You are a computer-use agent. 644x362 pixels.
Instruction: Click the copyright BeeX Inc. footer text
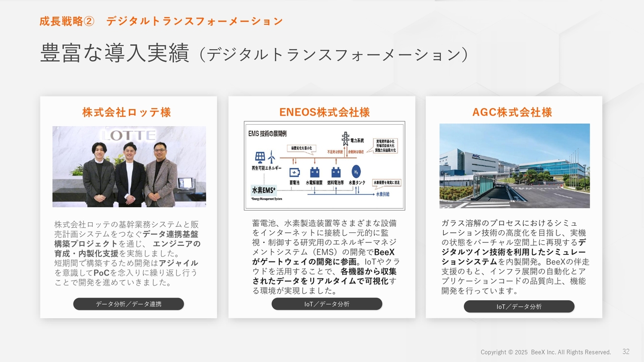[545, 352]
